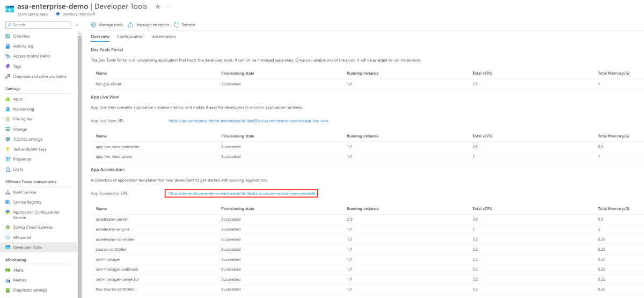Open the Locks icon in the sidebar
The height and width of the screenshot is (298, 644).
click(x=8, y=169)
